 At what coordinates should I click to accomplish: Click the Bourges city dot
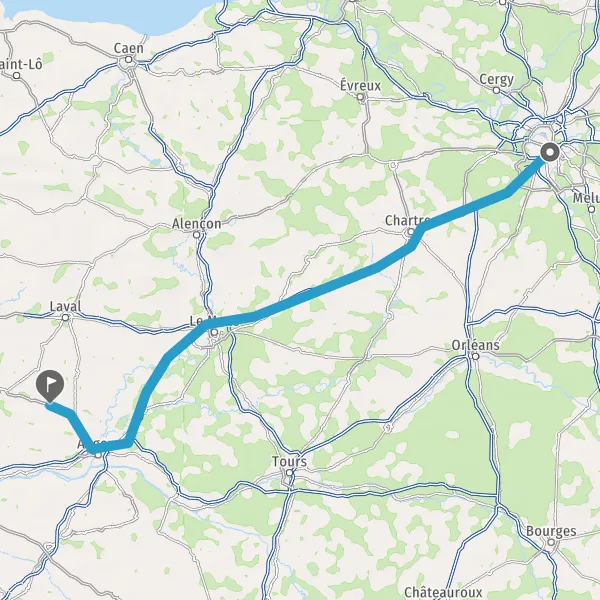[551, 542]
